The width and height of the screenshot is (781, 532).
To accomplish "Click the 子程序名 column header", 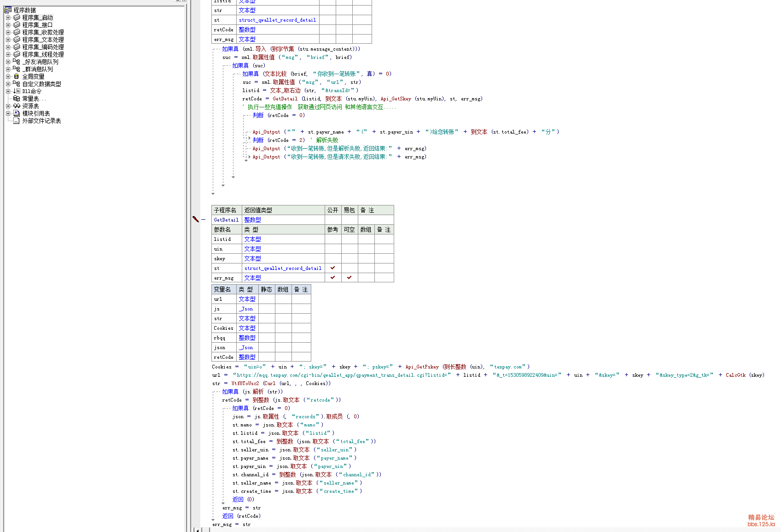I will pos(227,210).
